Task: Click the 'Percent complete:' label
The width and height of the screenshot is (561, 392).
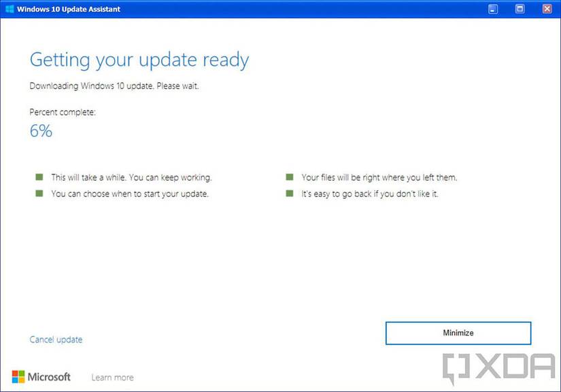Action: click(x=63, y=112)
